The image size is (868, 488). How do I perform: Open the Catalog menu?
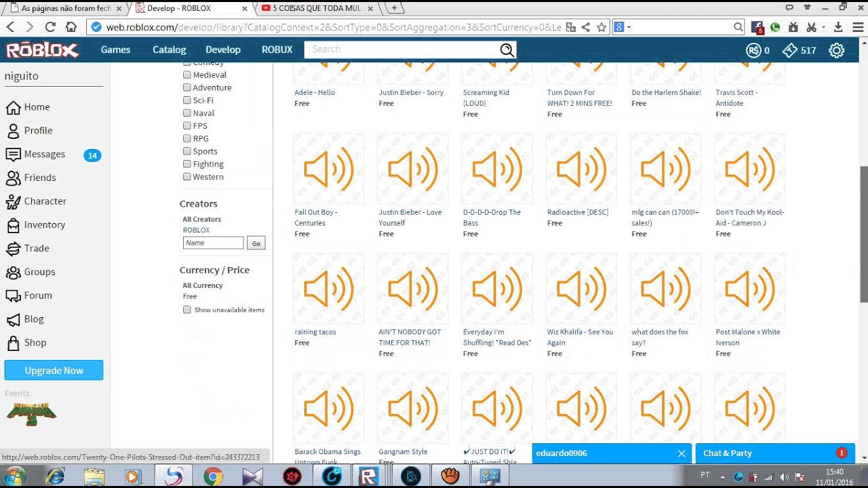pos(169,49)
